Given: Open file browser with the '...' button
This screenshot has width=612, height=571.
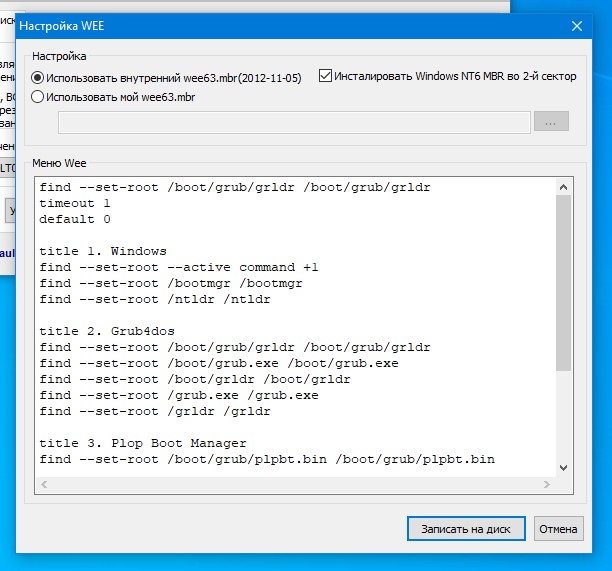Looking at the screenshot, I should tap(551, 122).
